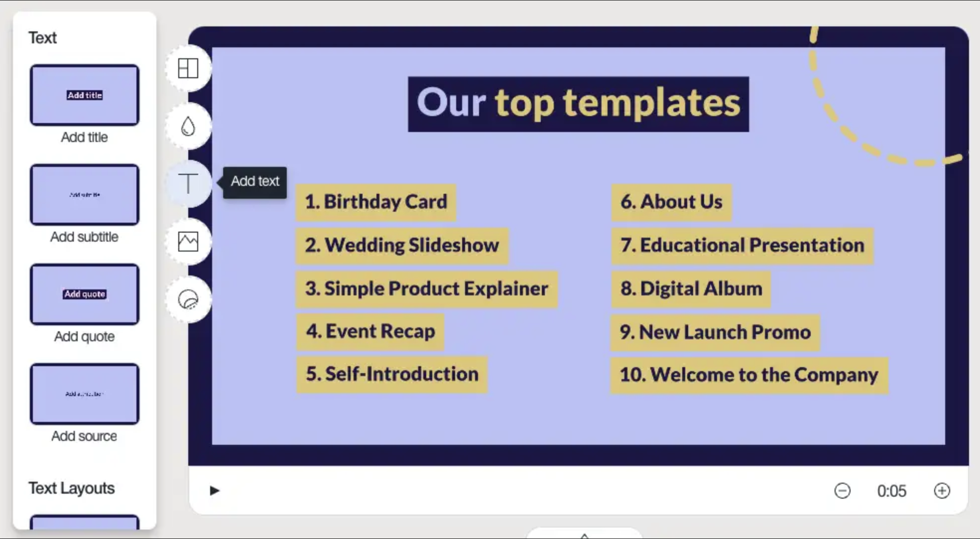Click the Text Layouts heading
The width and height of the screenshot is (980, 539).
(71, 488)
